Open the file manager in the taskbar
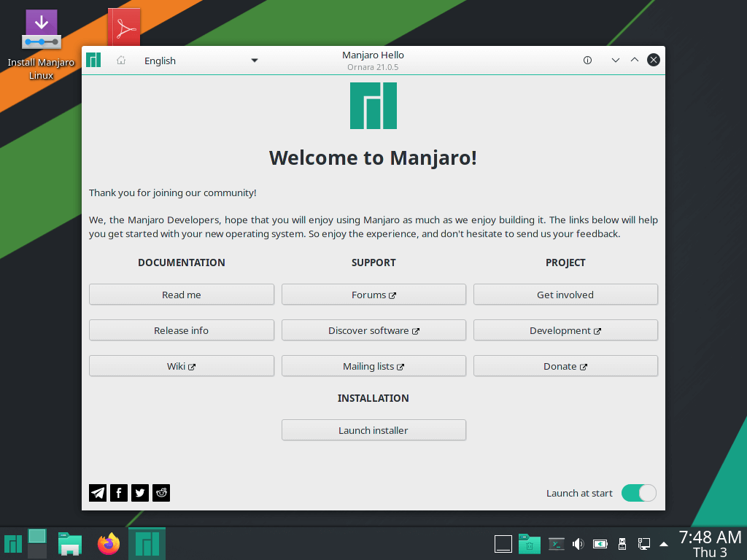The height and width of the screenshot is (560, 747). tap(70, 544)
